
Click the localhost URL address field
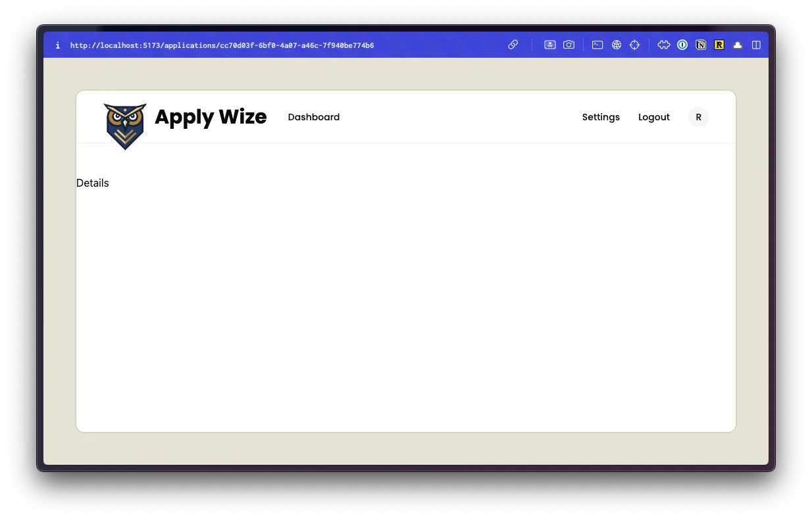tap(222, 45)
